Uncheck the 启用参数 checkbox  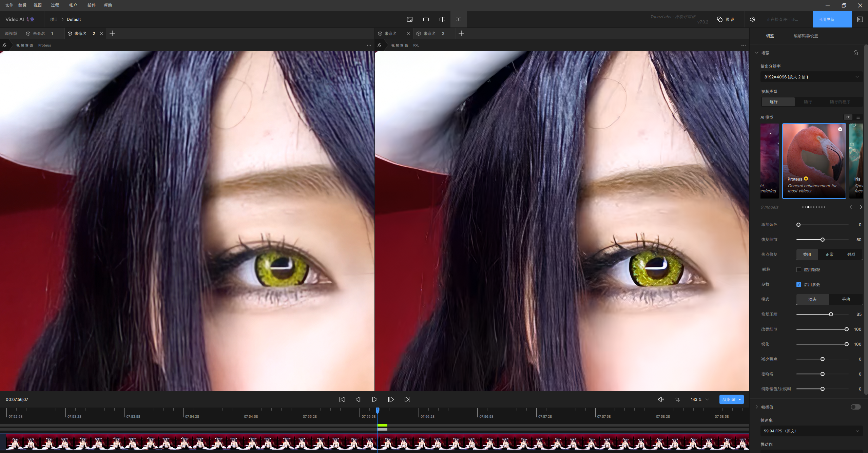tap(799, 285)
